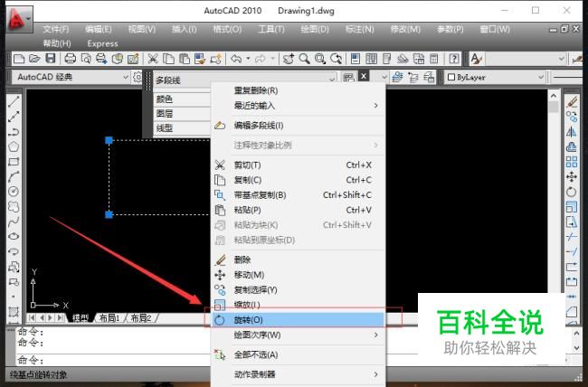Choose 移动(M) in the context menu

pyautogui.click(x=299, y=275)
